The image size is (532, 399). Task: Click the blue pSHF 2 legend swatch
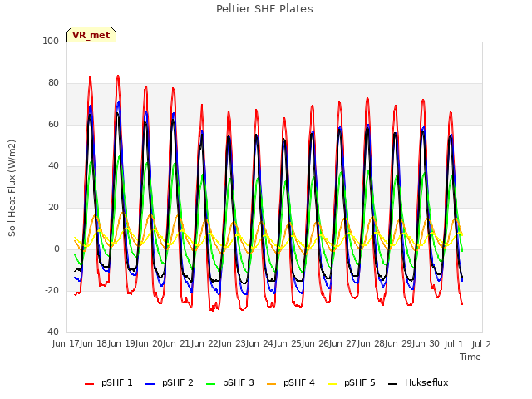pos(150,384)
